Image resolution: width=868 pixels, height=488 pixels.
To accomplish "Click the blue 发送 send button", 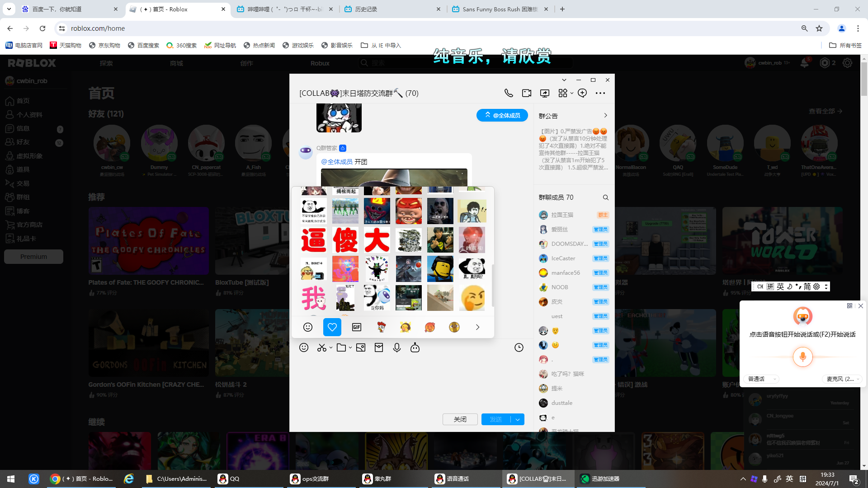I will [x=496, y=419].
